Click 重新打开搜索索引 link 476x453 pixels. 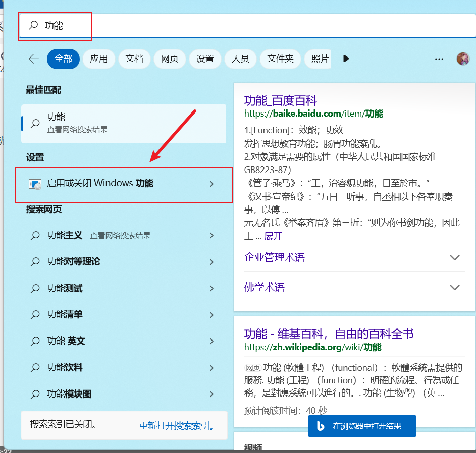(176, 425)
